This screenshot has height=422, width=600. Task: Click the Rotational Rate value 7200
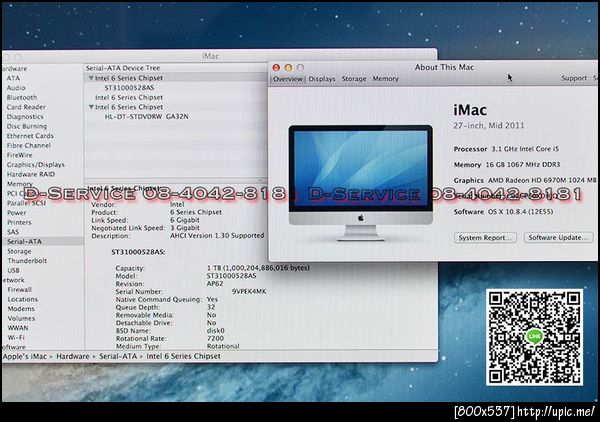coord(215,338)
